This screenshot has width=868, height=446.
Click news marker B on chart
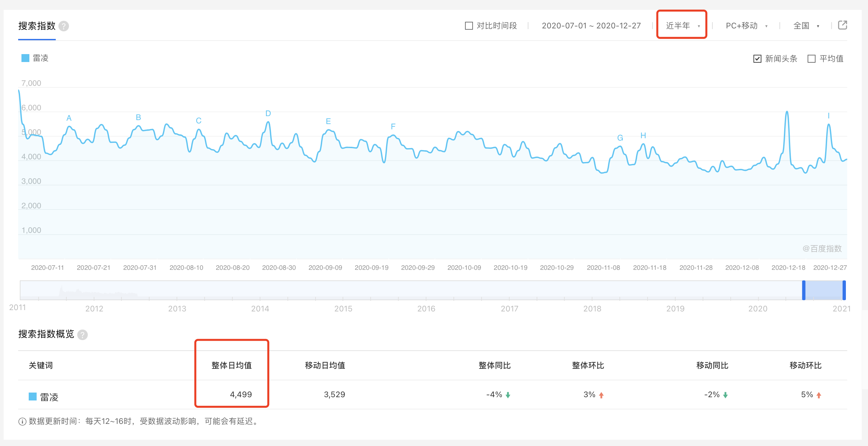[138, 117]
